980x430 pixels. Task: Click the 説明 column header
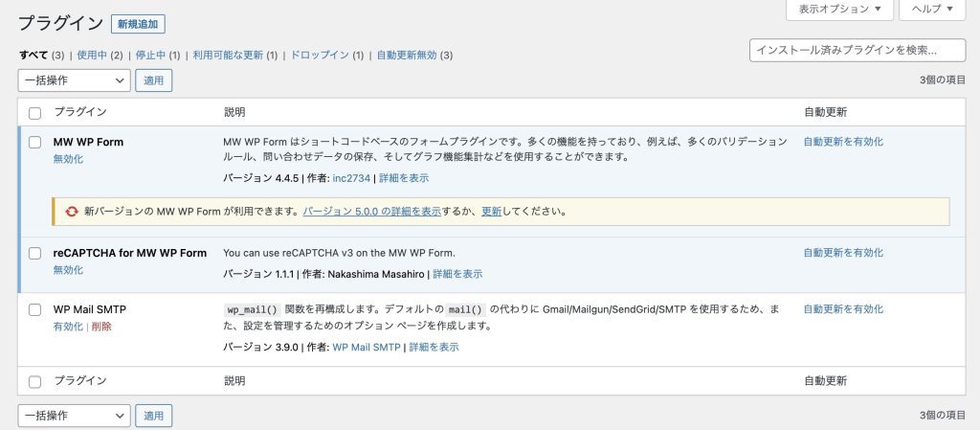[x=234, y=112]
